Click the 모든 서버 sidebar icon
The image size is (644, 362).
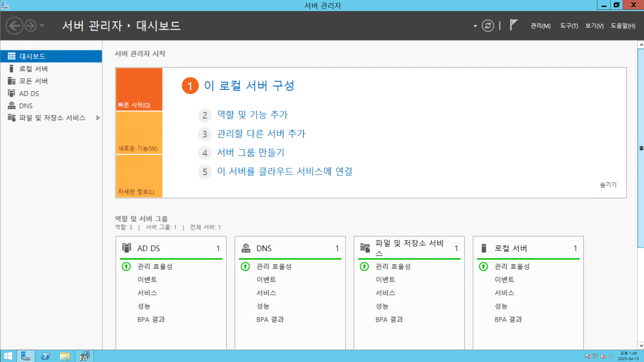click(12, 81)
